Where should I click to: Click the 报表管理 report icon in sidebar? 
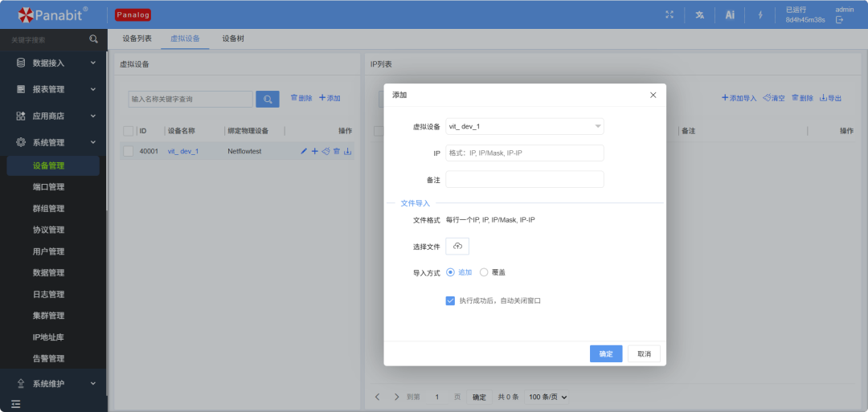click(21, 89)
